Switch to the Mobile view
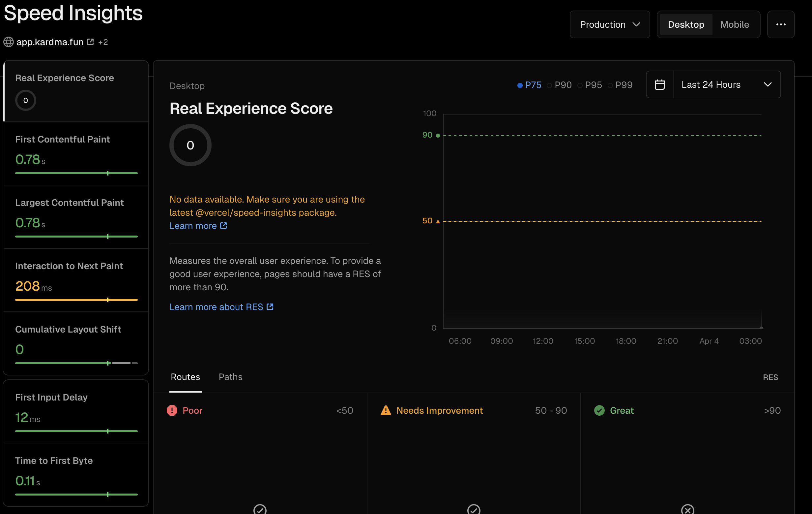The image size is (812, 514). (x=735, y=24)
